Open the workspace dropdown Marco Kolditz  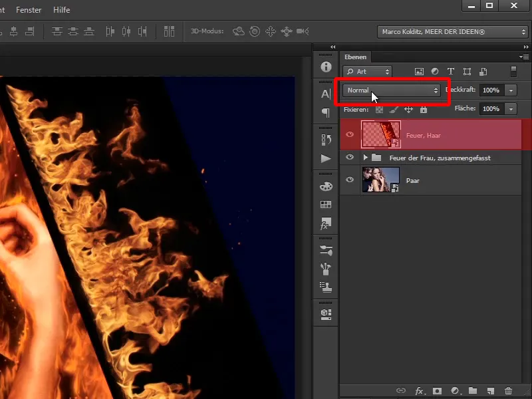(x=452, y=31)
